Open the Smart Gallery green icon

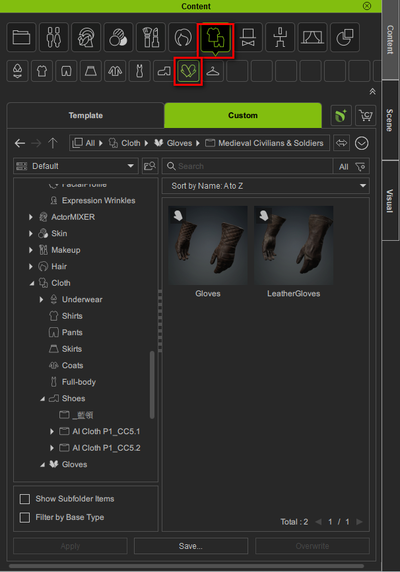[341, 116]
